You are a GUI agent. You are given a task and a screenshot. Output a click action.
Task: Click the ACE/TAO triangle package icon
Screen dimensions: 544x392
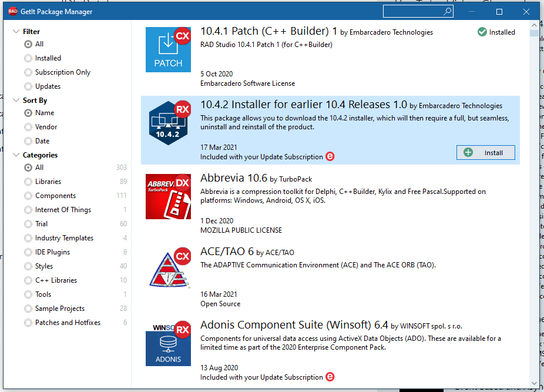pos(170,268)
